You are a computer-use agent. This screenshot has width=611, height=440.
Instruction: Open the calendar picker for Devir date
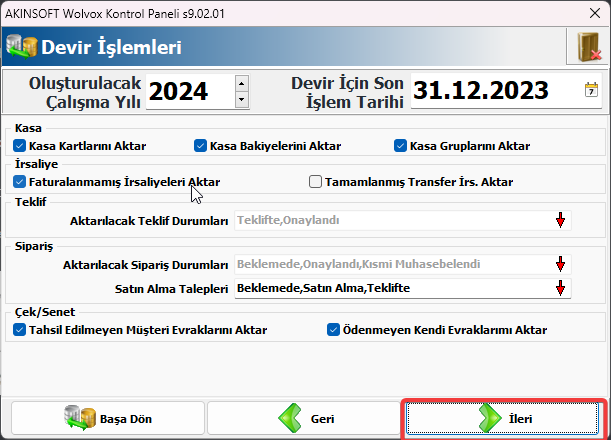click(x=591, y=90)
